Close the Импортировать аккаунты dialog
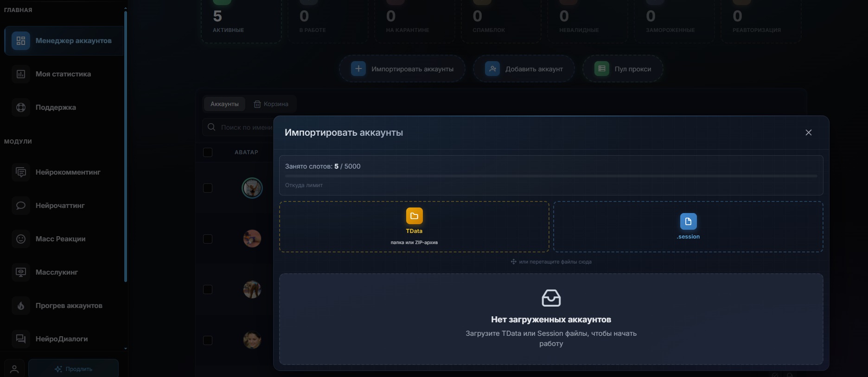This screenshot has width=868, height=377. 809,132
